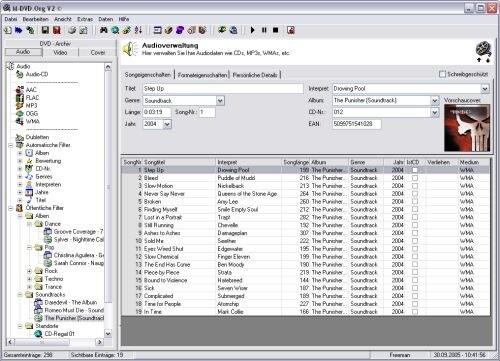Collapse the Automatische Filter node

11,145
